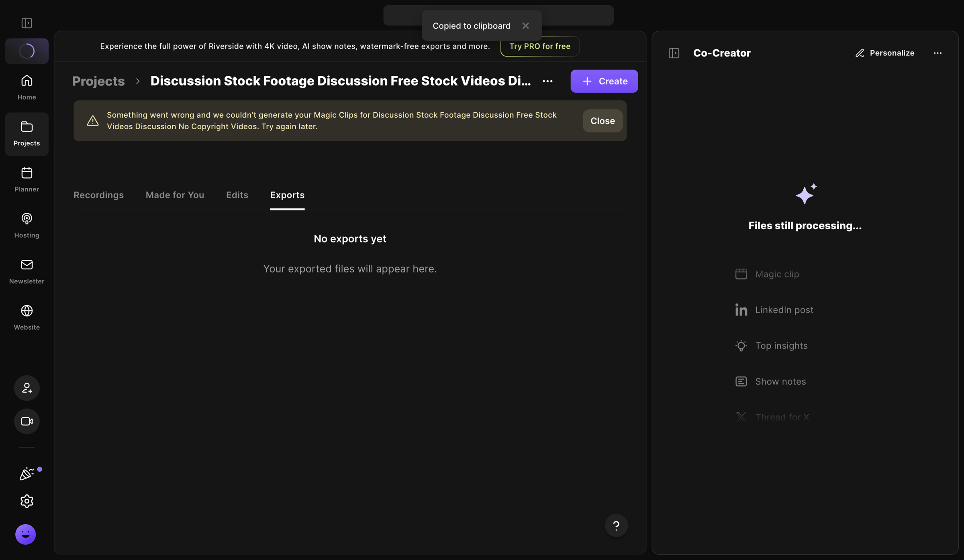Viewport: 964px width, 560px height.
Task: Click the video camera record icon
Action: [27, 421]
